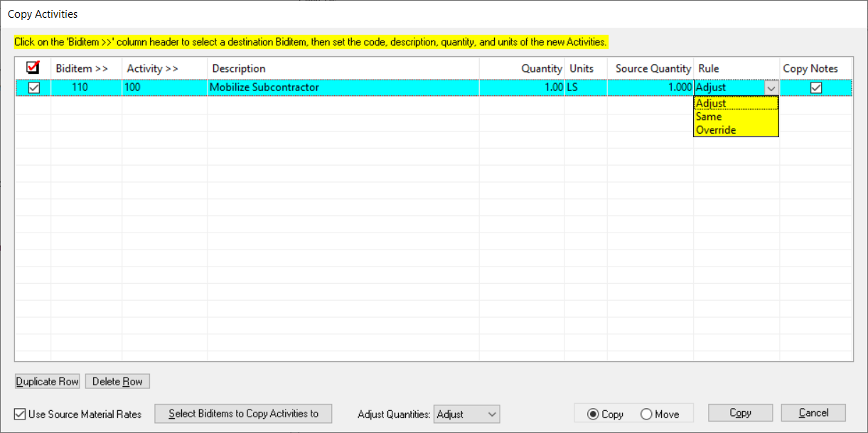The width and height of the screenshot is (868, 433).
Task: Disable Use Source Material Rates
Action: [18, 414]
